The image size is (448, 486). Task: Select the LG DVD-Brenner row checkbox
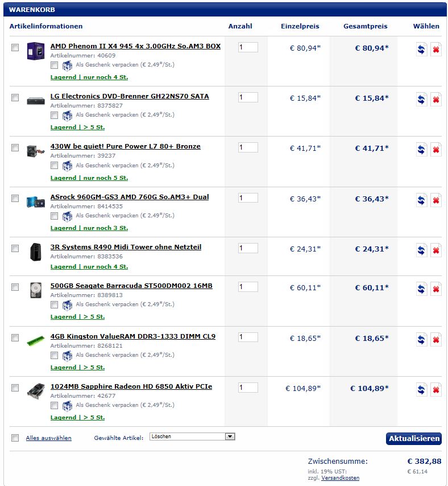15,98
